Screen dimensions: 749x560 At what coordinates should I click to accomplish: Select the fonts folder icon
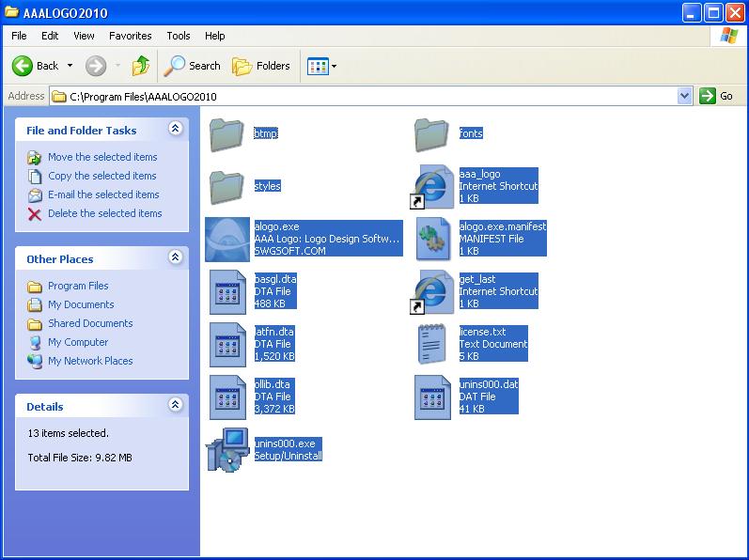tap(431, 134)
